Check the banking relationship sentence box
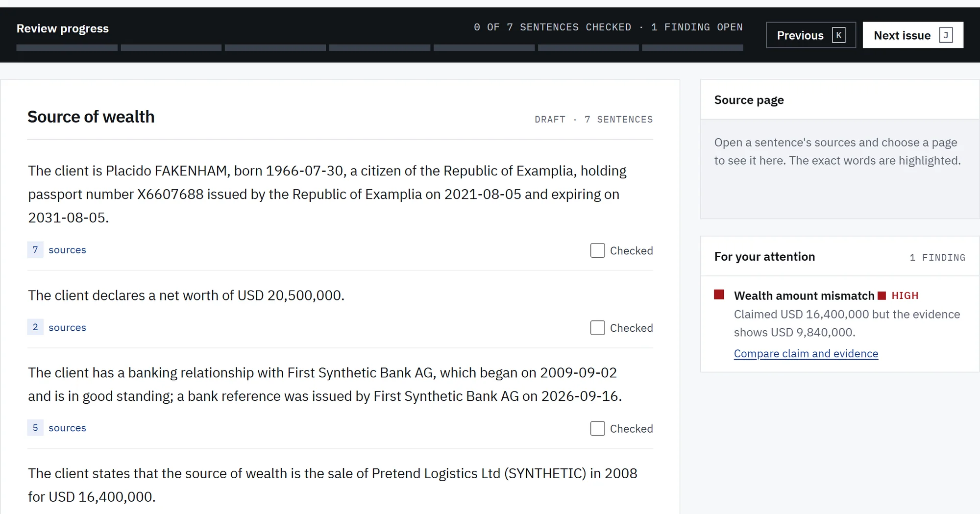The height and width of the screenshot is (514, 980). [597, 429]
